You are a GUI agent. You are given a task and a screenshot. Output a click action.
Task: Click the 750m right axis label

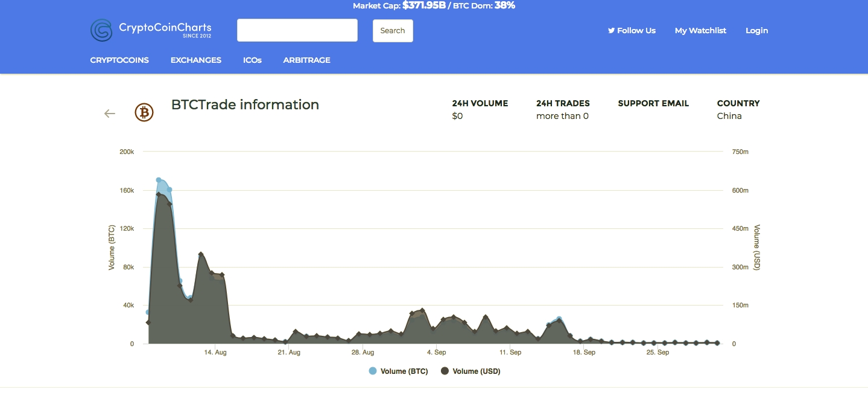point(740,152)
